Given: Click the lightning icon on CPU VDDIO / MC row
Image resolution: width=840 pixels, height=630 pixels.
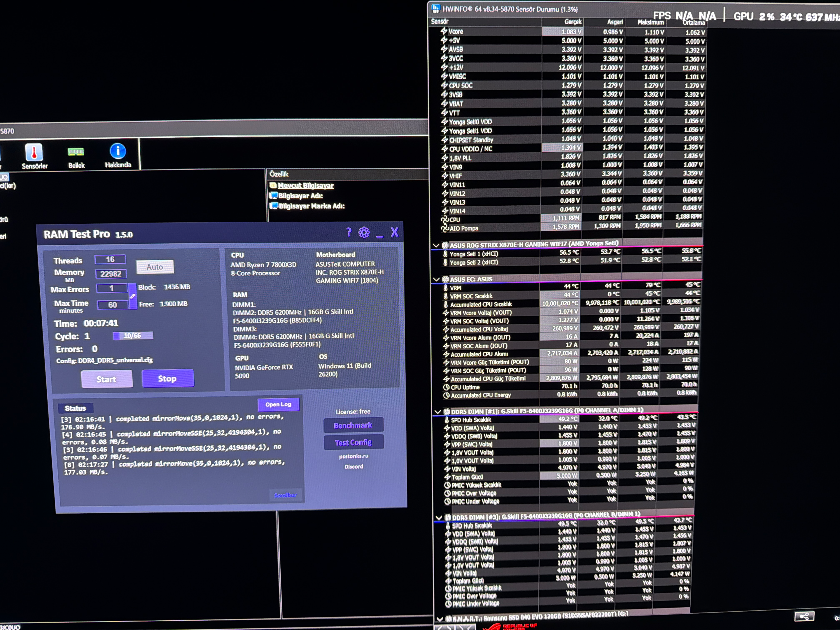Looking at the screenshot, I should point(445,149).
